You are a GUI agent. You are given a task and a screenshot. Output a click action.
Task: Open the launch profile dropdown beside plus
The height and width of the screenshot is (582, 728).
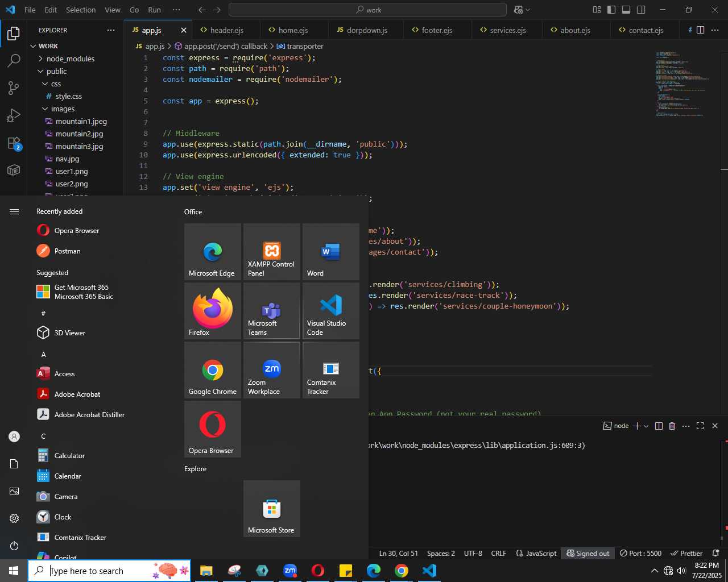tap(646, 426)
